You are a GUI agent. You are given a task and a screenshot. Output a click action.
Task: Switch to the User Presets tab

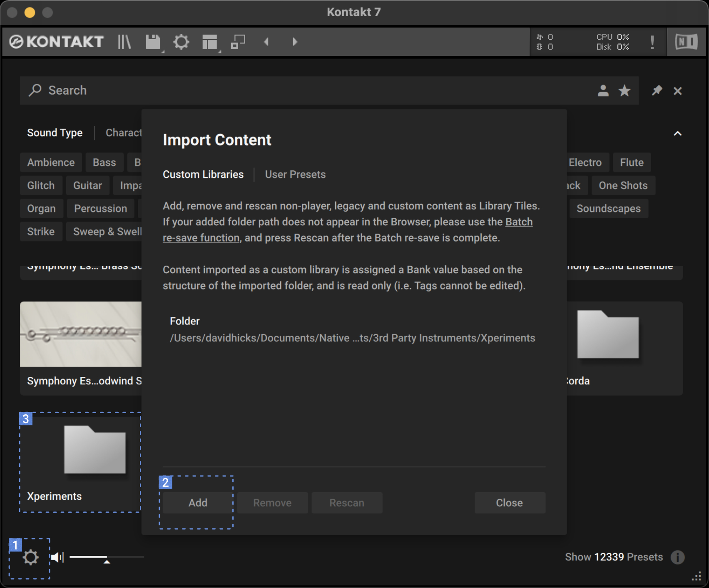pos(295,174)
